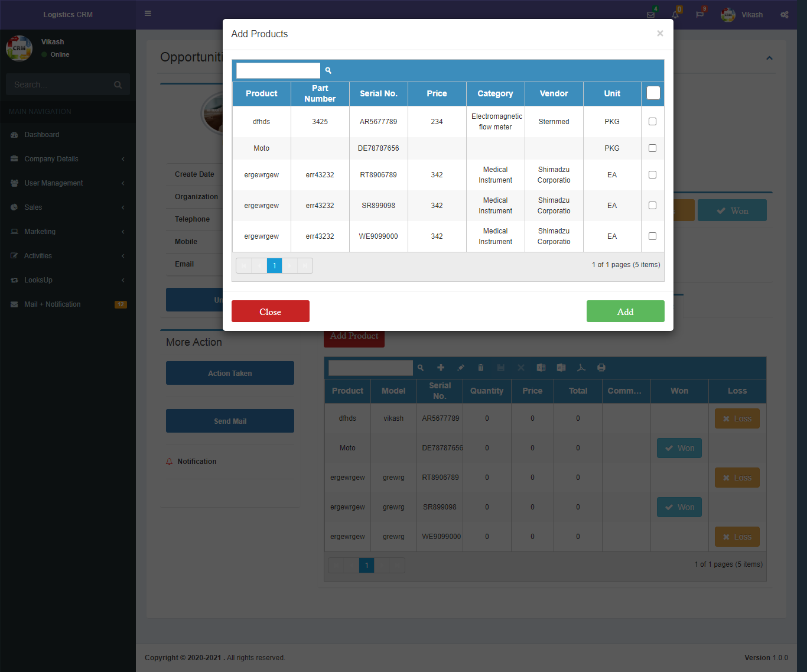Open Mail + Notification from the sidebar
Viewport: 807px width, 672px height.
point(52,304)
